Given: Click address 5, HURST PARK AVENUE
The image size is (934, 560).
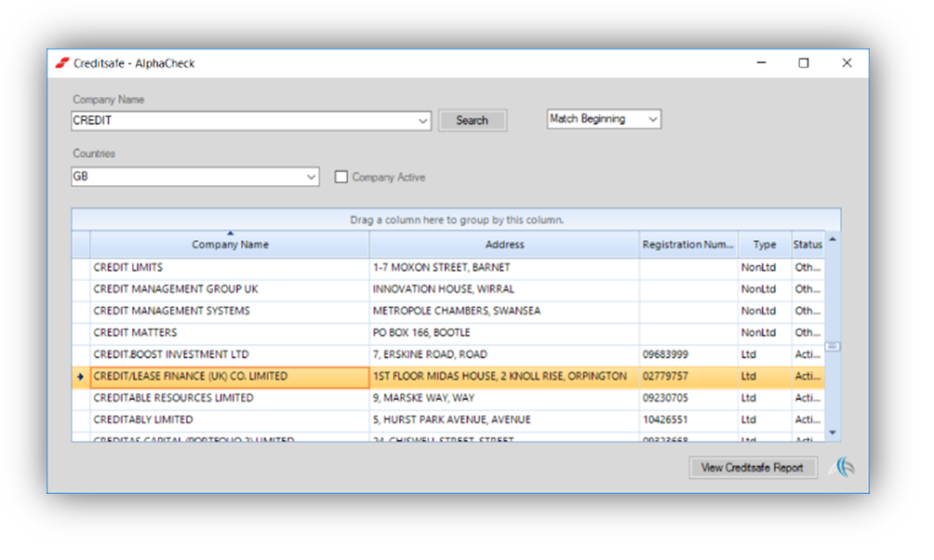Looking at the screenshot, I should [451, 420].
